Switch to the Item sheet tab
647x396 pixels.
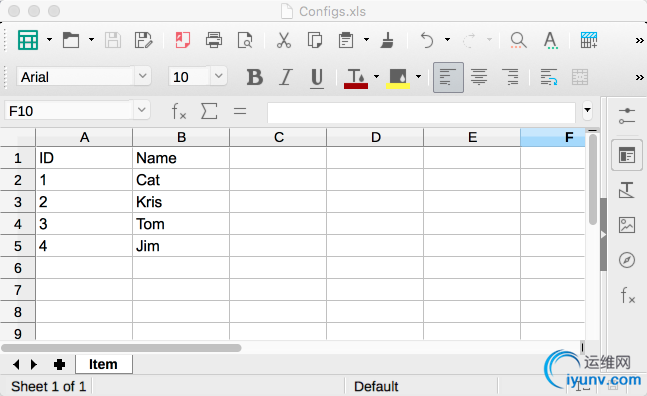pos(104,364)
